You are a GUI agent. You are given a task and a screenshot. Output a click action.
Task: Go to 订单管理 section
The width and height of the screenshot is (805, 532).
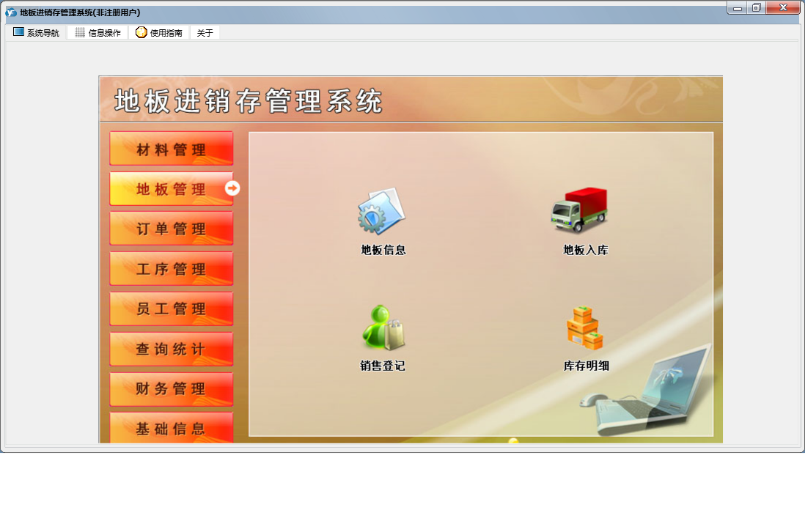coord(172,229)
